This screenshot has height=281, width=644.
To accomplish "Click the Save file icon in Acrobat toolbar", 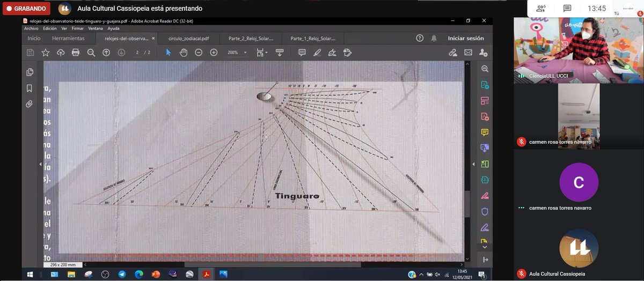I will tap(31, 53).
